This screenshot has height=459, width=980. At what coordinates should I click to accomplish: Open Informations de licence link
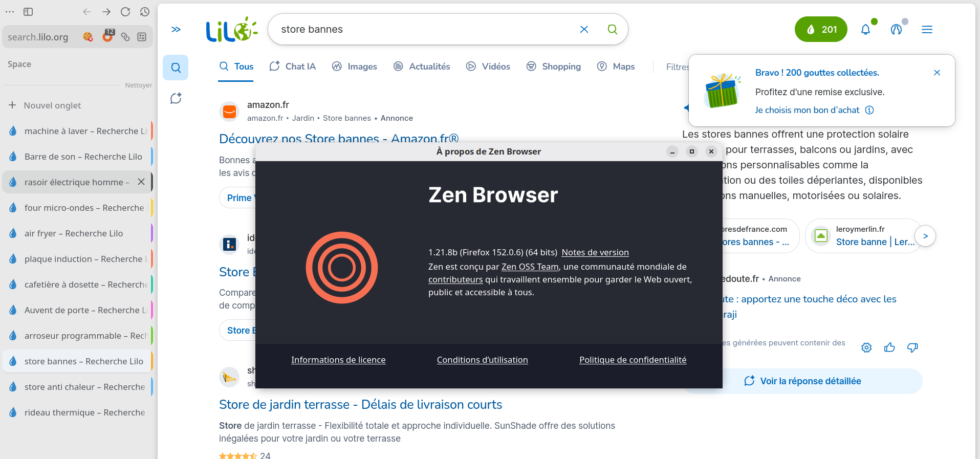(338, 360)
